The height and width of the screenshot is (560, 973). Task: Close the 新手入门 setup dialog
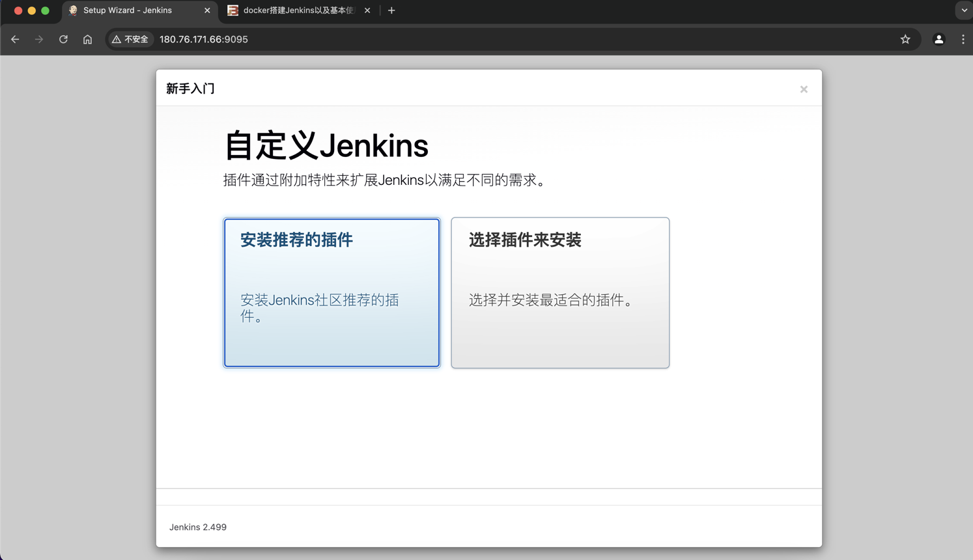coord(804,89)
